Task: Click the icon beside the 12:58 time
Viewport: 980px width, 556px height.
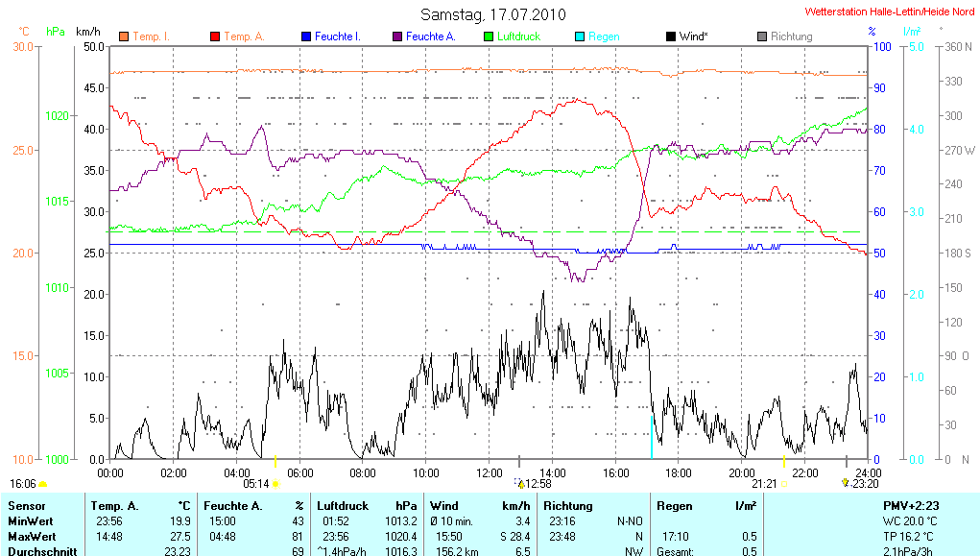Action: (x=519, y=484)
